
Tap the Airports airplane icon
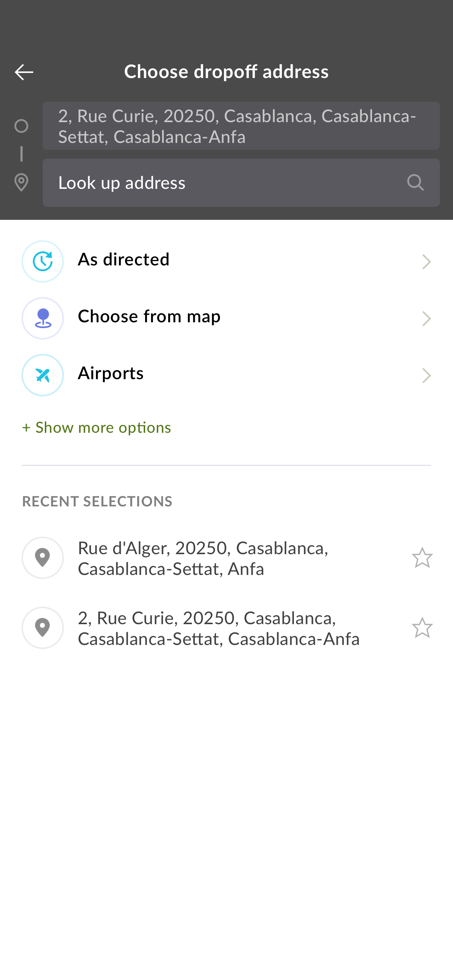tap(43, 376)
